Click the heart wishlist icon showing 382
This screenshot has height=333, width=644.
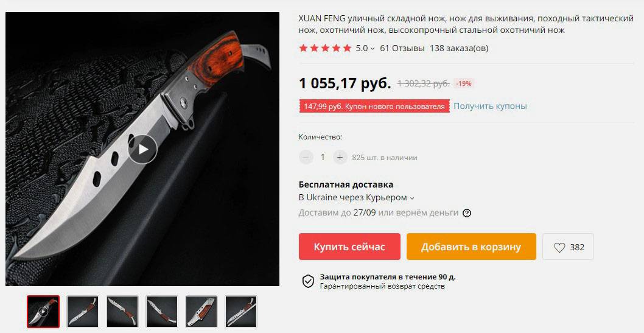coord(559,247)
